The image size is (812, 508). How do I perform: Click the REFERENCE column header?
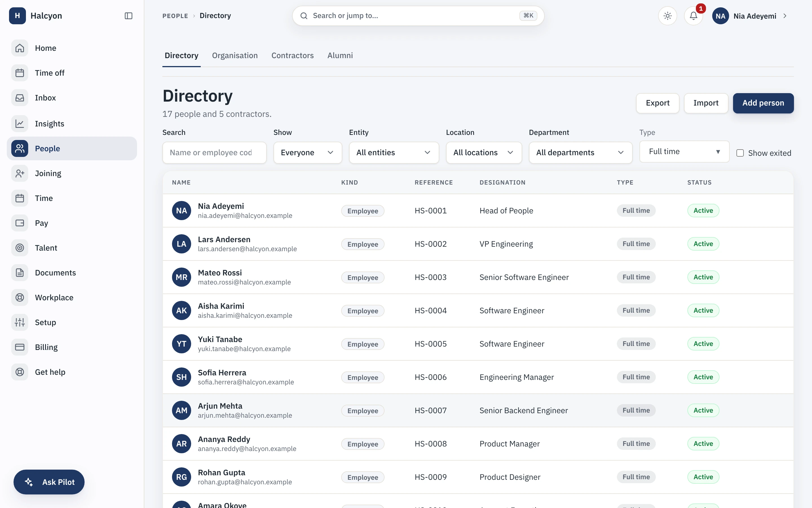pyautogui.click(x=434, y=182)
